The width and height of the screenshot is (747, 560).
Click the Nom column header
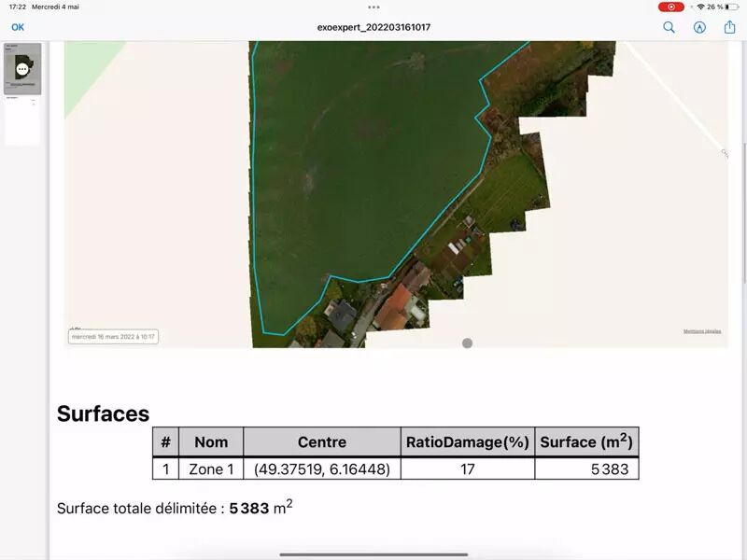pyautogui.click(x=211, y=441)
